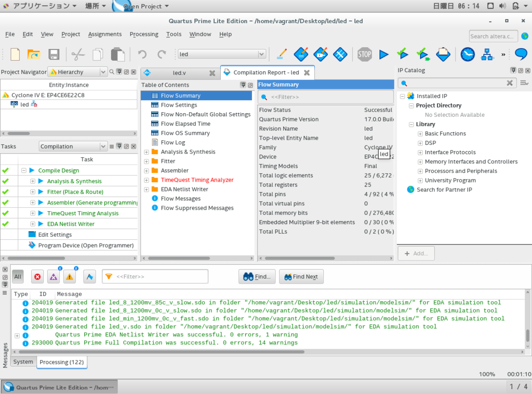532x394 pixels.
Task: Switch to the led.v tab
Action: click(179, 73)
